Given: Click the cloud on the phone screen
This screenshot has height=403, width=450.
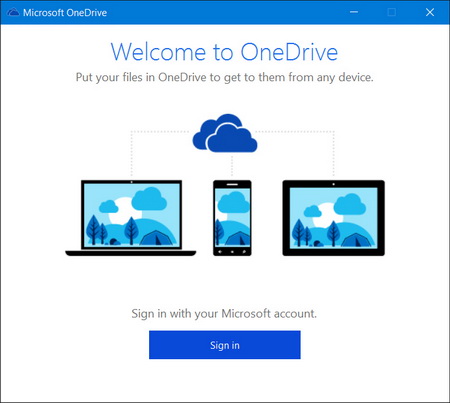Looking at the screenshot, I should click(233, 202).
